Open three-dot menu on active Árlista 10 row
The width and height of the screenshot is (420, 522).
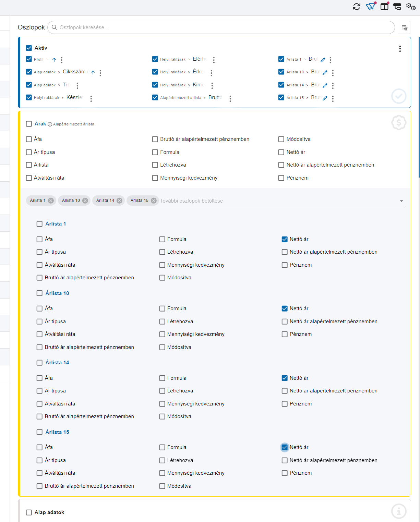click(333, 73)
